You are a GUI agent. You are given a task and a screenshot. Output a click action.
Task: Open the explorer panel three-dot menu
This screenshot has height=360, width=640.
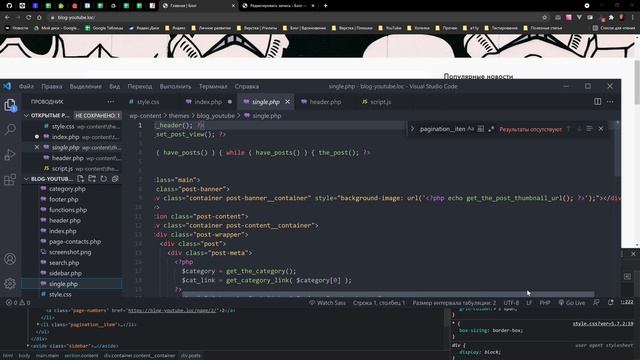click(111, 102)
